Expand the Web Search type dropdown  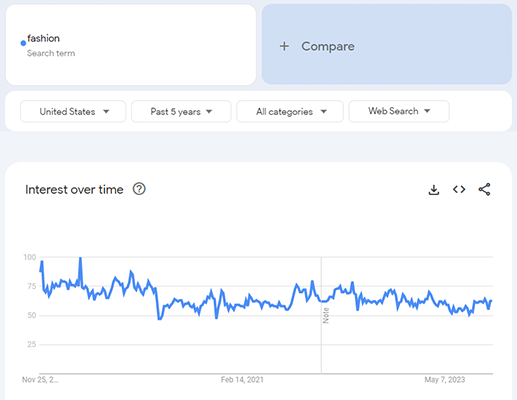[399, 111]
